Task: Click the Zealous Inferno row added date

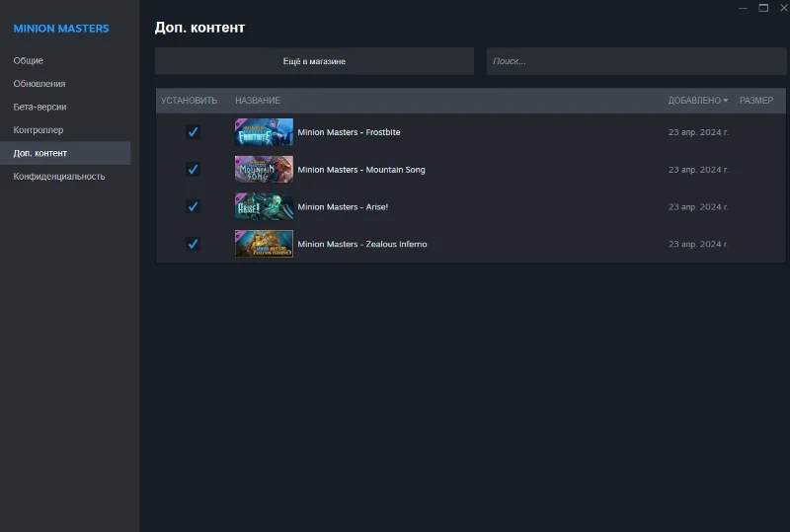Action: coord(698,244)
